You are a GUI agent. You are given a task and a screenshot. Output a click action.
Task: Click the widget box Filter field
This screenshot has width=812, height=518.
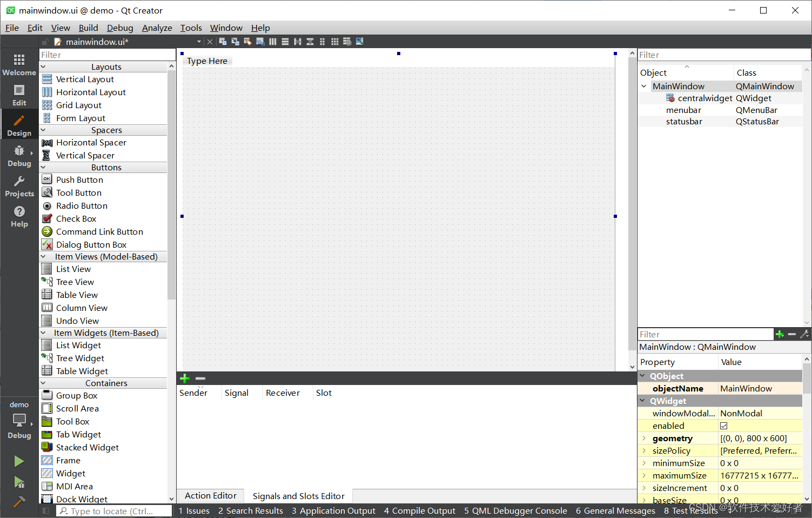point(108,55)
